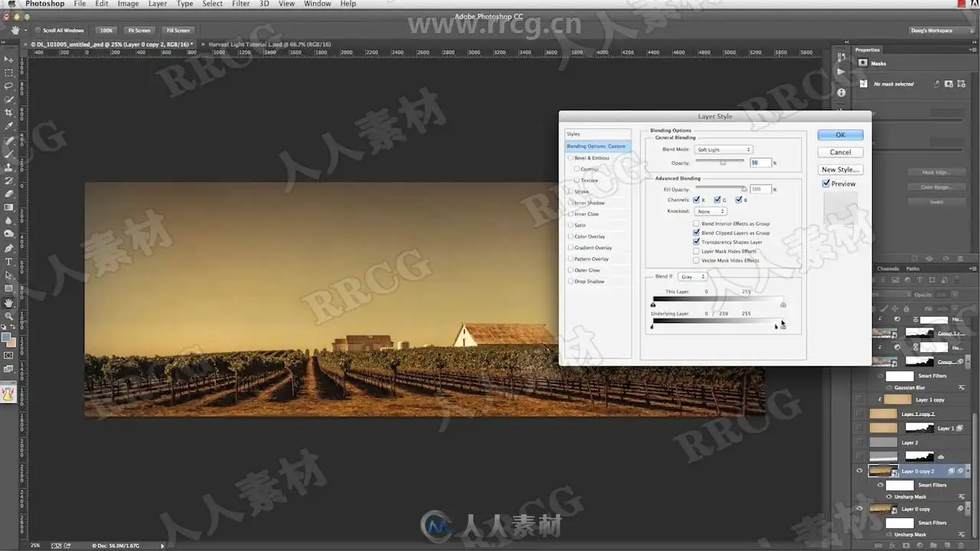Select the Clone Stamp tool
This screenshot has height=551, width=980.
[9, 167]
